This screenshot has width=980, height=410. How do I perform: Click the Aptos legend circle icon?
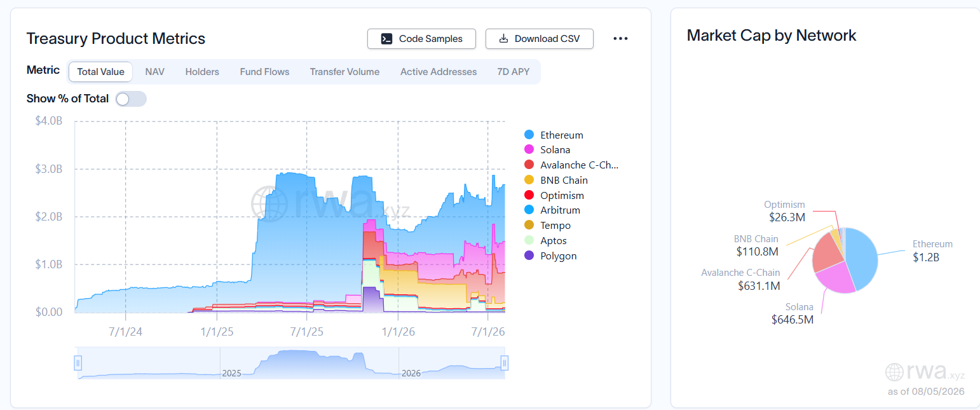(x=529, y=240)
